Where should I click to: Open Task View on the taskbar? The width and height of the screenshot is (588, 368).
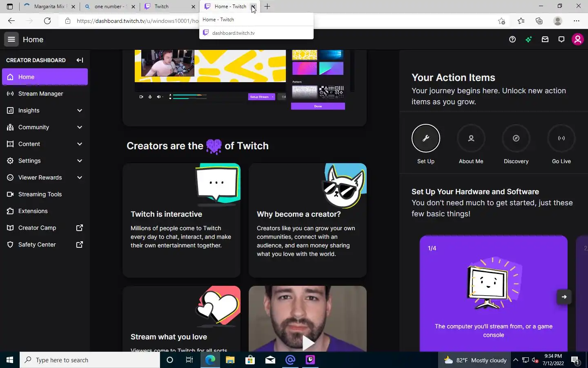click(189, 360)
